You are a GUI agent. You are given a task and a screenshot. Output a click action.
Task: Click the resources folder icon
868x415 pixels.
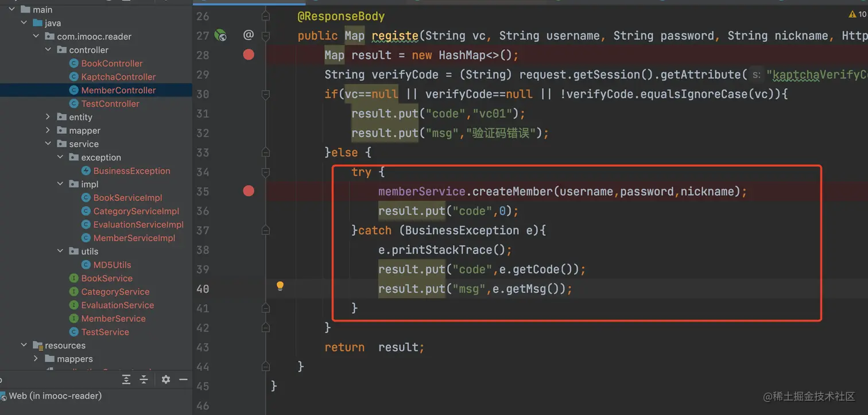pos(38,346)
